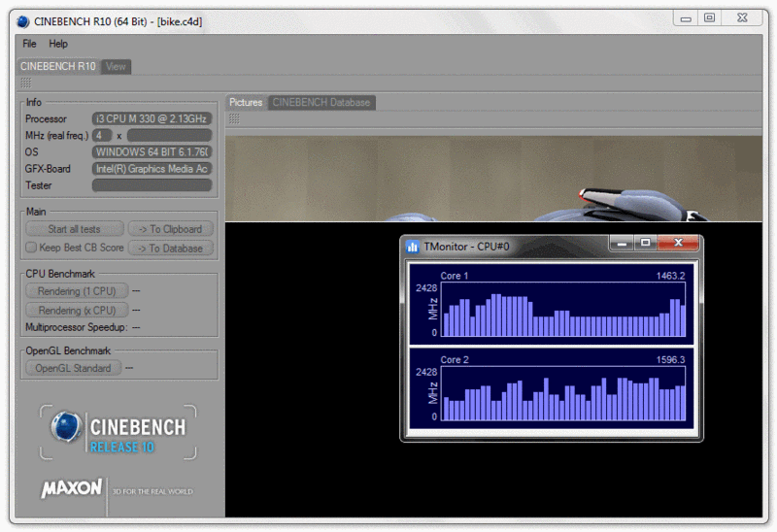The height and width of the screenshot is (532, 777).
Task: Click the OS info field
Action: click(152, 152)
